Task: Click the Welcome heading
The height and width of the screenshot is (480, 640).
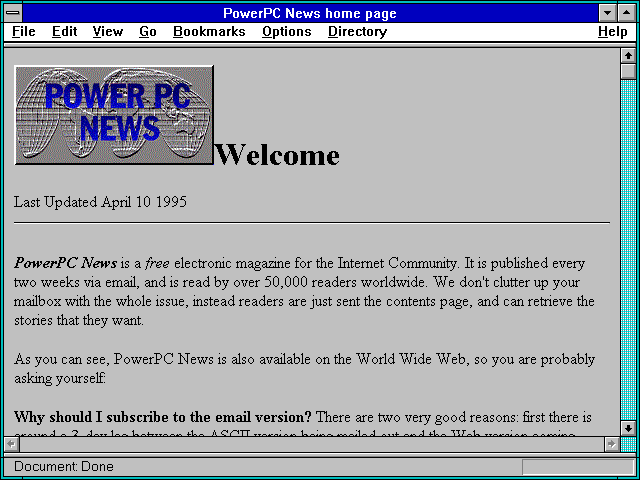Action: pyautogui.click(x=277, y=154)
